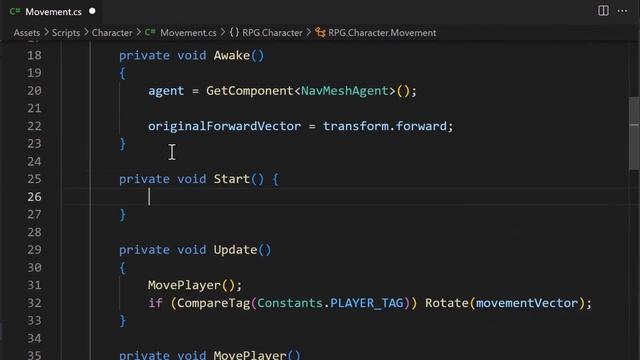Click the Movement.cs breadcrumb

pos(188,33)
